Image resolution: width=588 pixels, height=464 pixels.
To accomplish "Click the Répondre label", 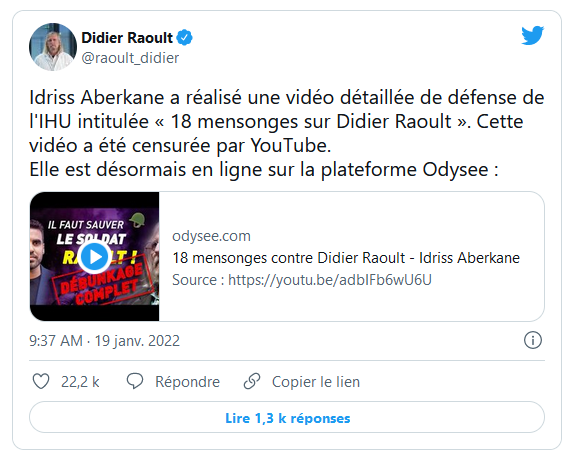I will coord(188,382).
